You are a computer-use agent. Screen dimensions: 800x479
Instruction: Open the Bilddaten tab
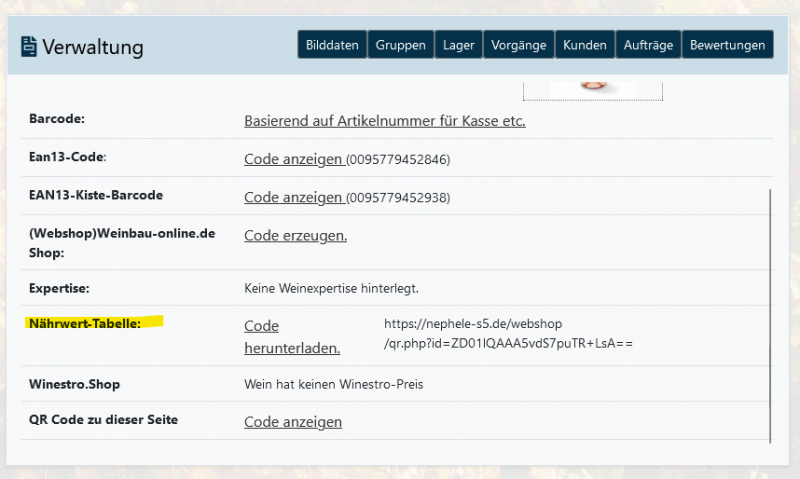point(332,45)
